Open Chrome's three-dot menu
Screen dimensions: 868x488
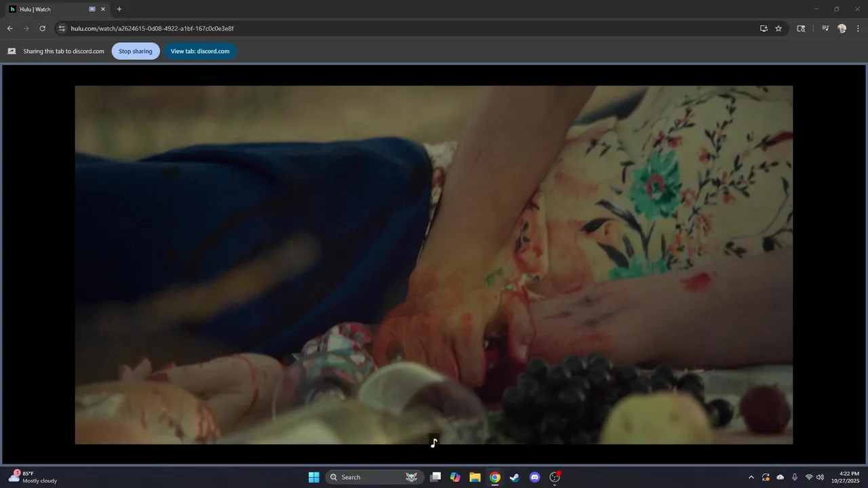pos(858,28)
